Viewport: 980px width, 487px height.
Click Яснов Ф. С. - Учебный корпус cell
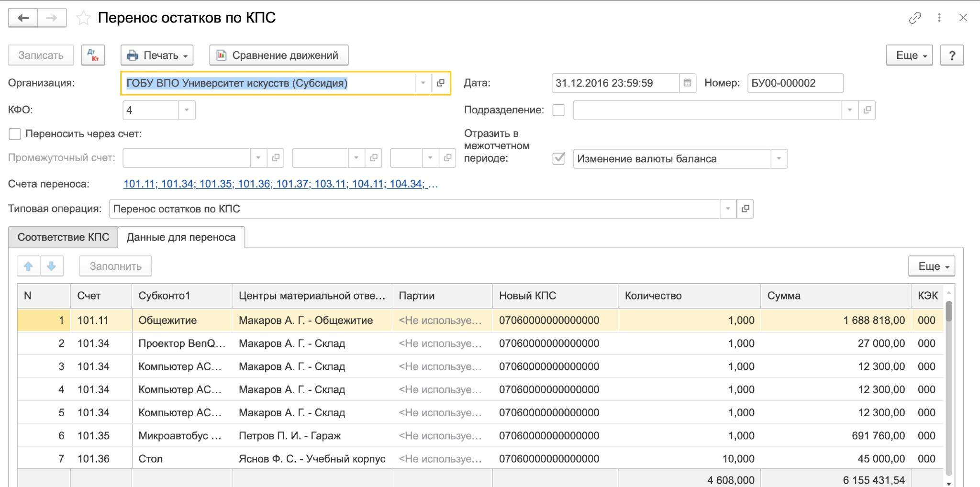312,459
